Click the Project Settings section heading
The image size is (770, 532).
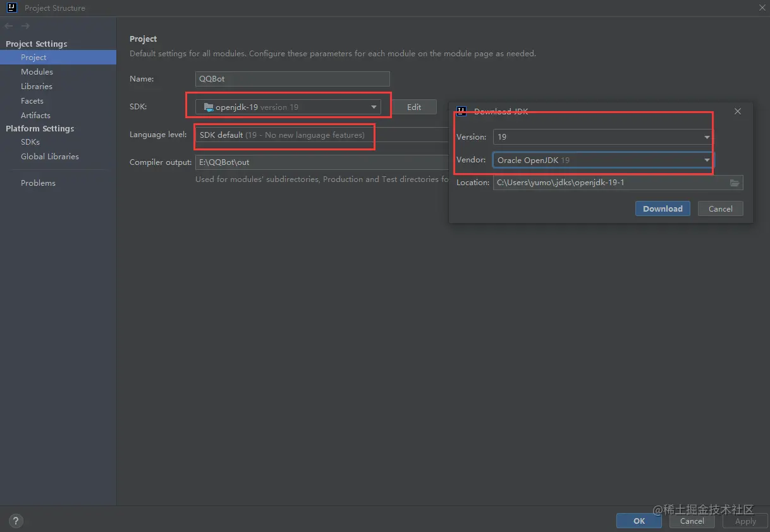click(36, 44)
